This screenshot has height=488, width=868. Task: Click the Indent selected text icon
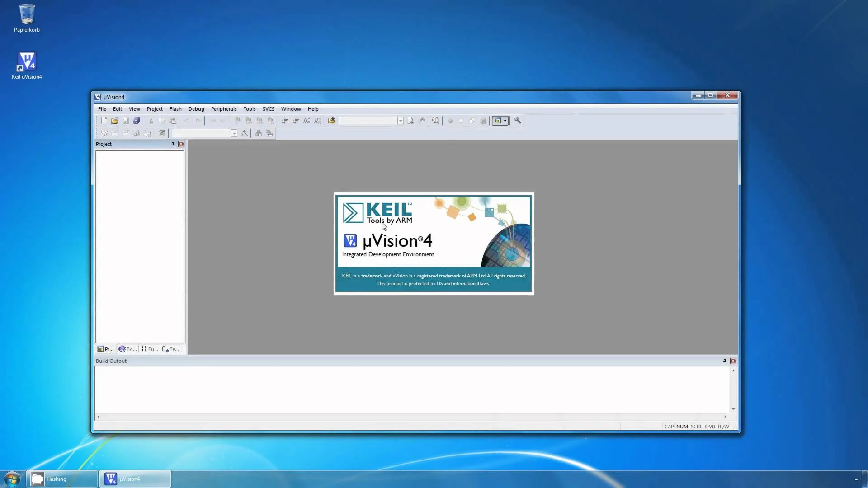(285, 121)
